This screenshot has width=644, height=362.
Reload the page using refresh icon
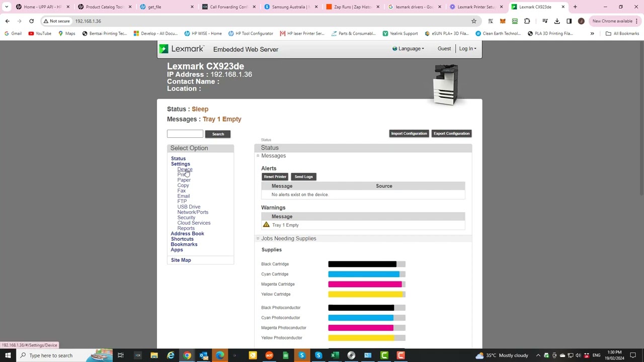tap(31, 21)
